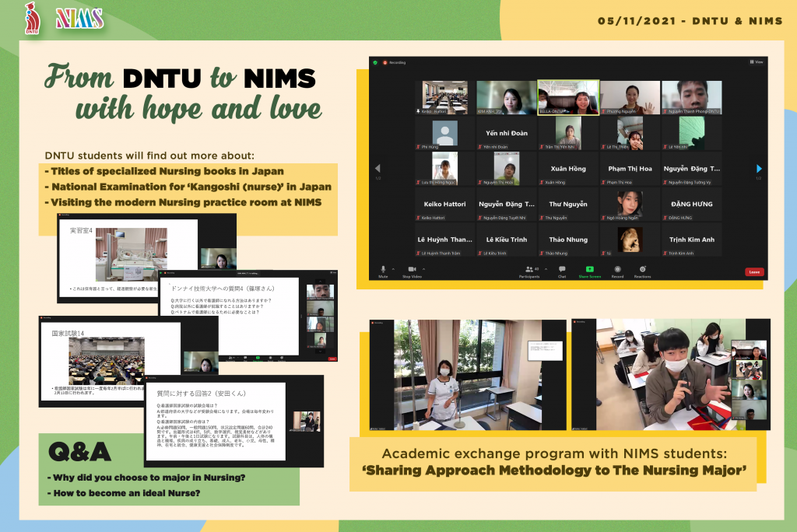Open the slide screenshot titled 実習室4
797x532 pixels.
(x=146, y=258)
